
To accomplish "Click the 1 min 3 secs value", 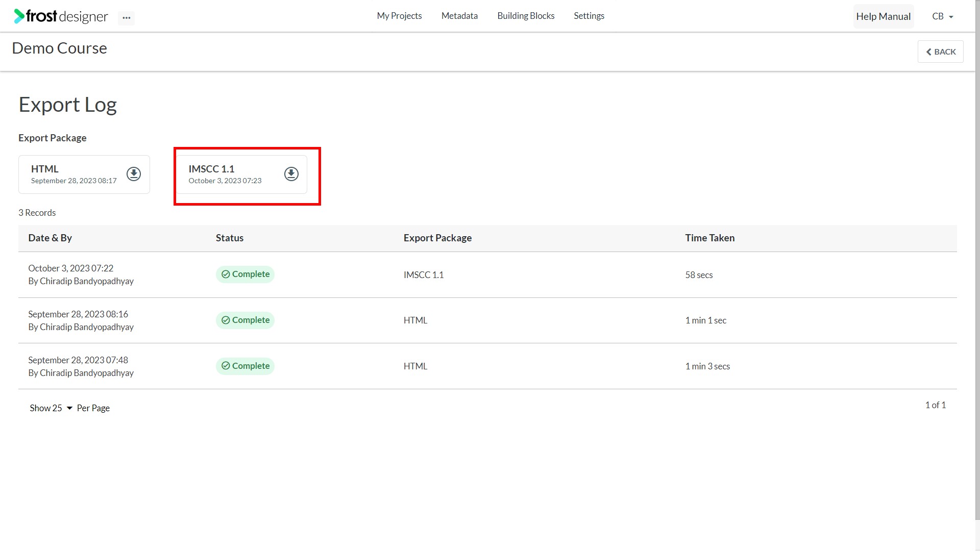I will 707,366.
